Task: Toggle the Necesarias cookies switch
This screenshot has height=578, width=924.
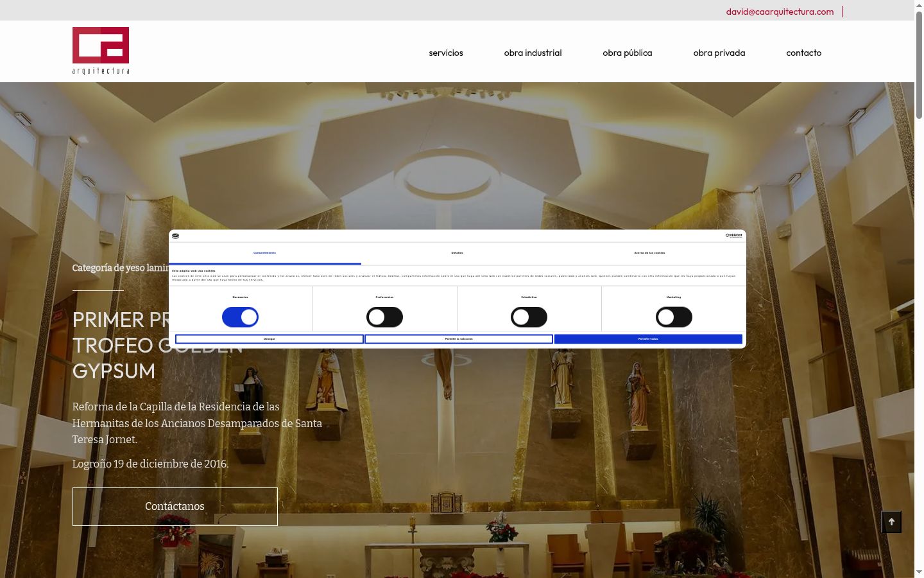Action: click(x=240, y=317)
